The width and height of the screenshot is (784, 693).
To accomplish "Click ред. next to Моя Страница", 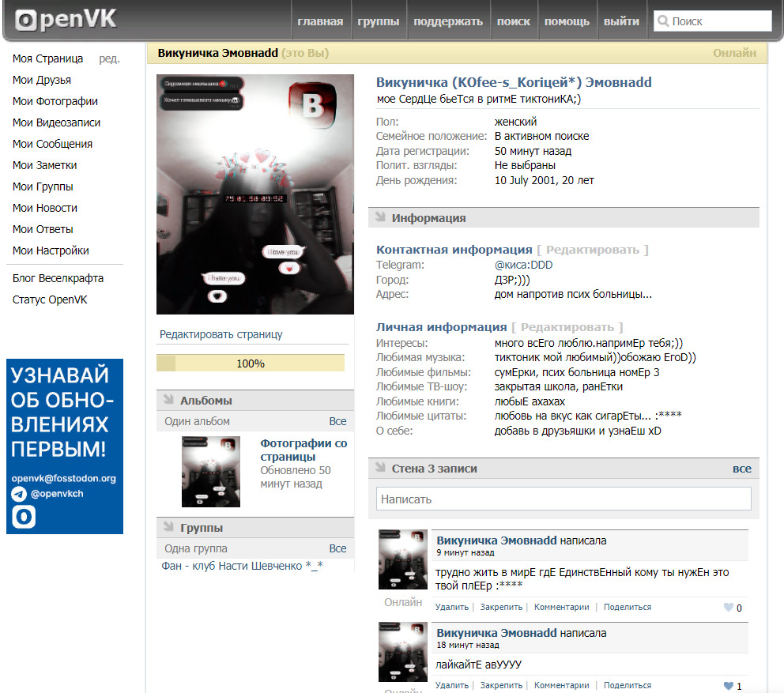I will (x=109, y=58).
